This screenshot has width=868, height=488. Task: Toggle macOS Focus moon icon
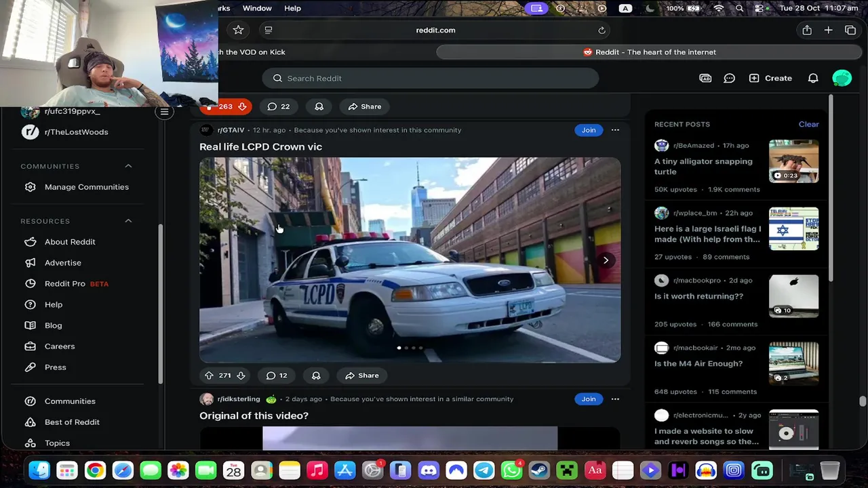coord(650,8)
